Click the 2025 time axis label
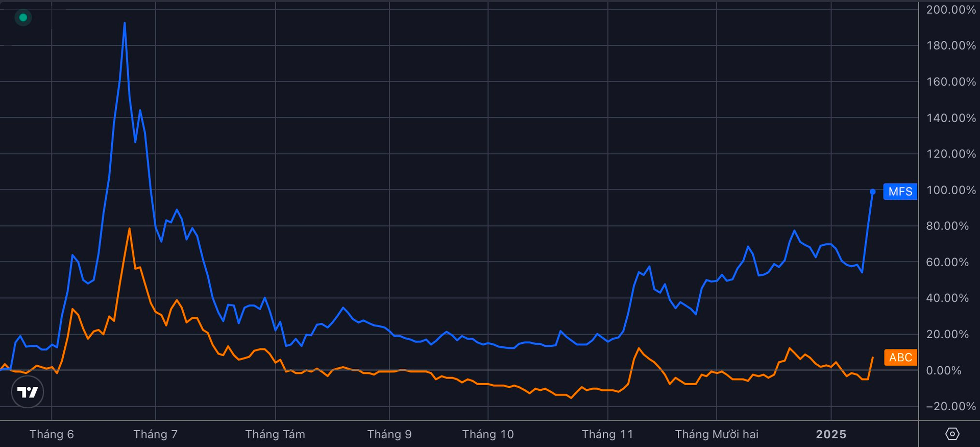The width and height of the screenshot is (980, 447). (x=831, y=434)
